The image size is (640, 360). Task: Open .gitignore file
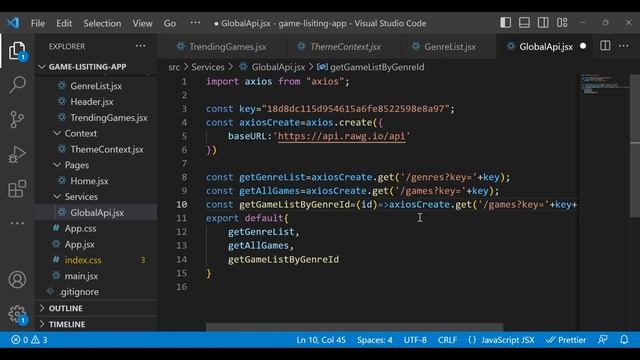click(79, 292)
